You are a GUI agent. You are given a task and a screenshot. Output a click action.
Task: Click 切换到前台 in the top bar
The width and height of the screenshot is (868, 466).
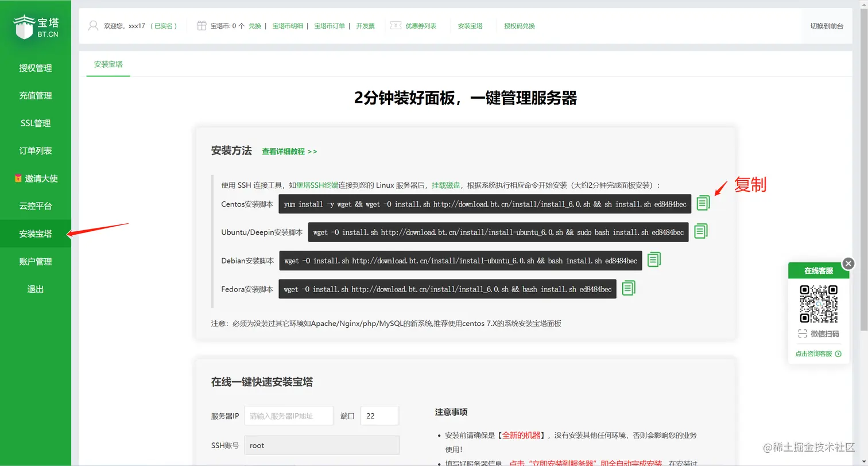(x=827, y=26)
